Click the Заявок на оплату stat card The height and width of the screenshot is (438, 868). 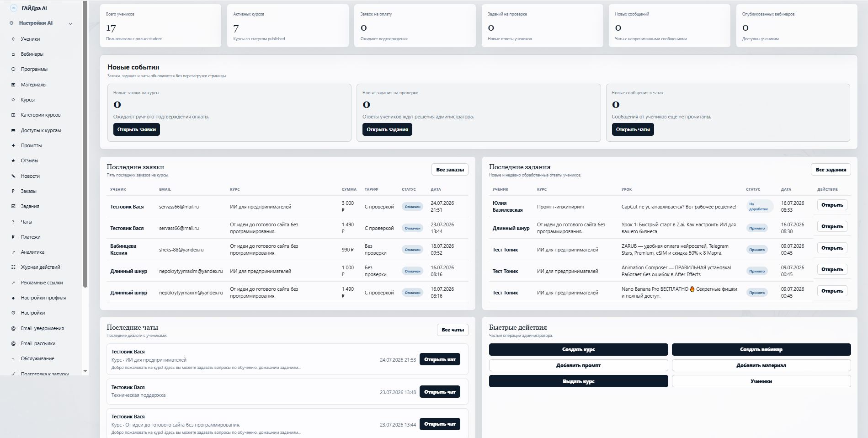(x=415, y=26)
